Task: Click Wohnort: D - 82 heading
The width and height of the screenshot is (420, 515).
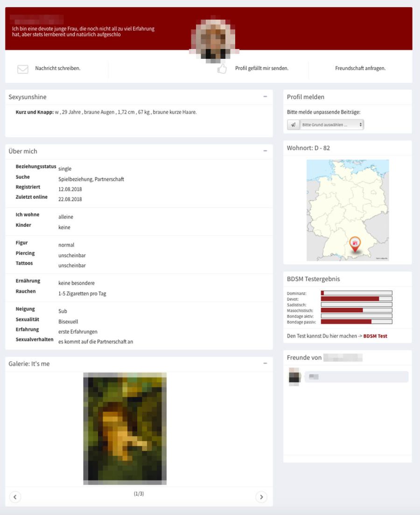Action: pos(308,148)
